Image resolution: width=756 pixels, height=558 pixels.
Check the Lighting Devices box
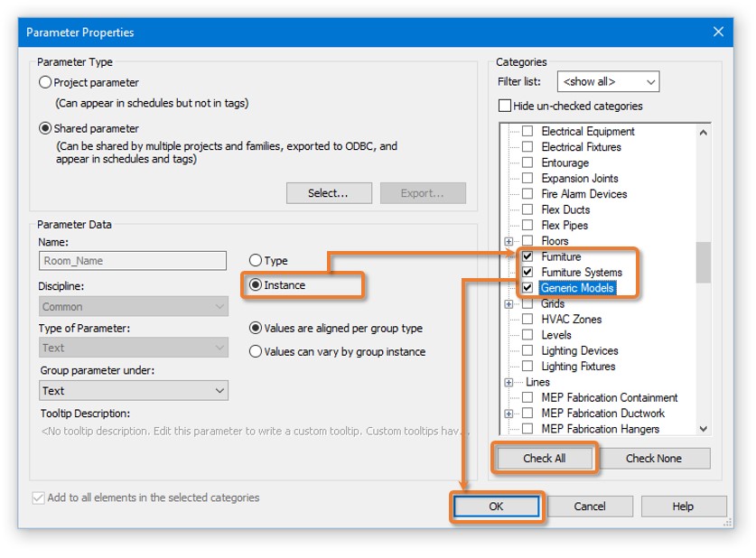[x=527, y=350]
